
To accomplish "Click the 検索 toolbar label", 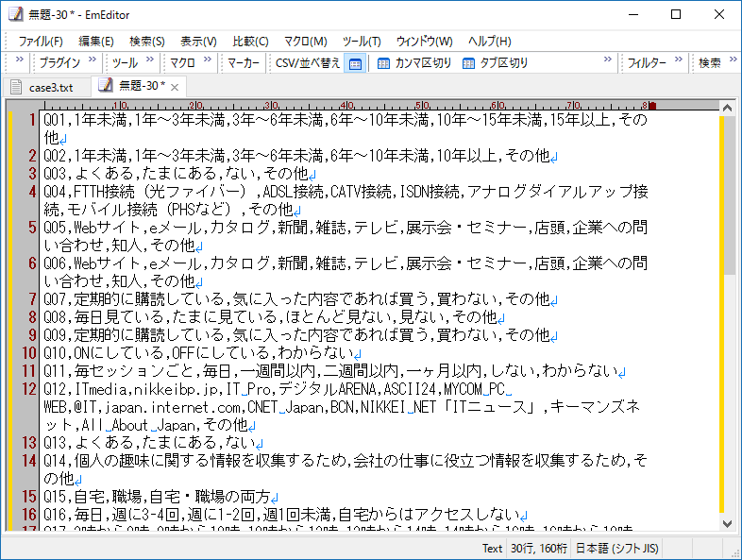I will point(710,63).
